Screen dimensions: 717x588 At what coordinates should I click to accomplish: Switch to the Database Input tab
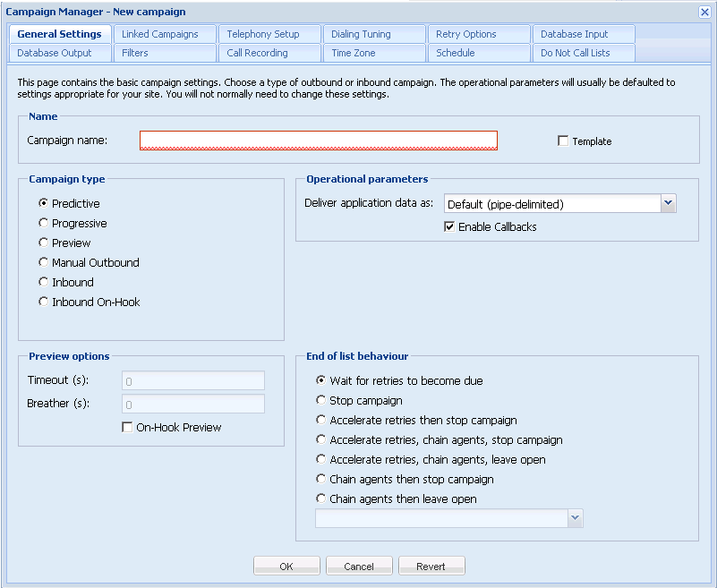click(583, 34)
